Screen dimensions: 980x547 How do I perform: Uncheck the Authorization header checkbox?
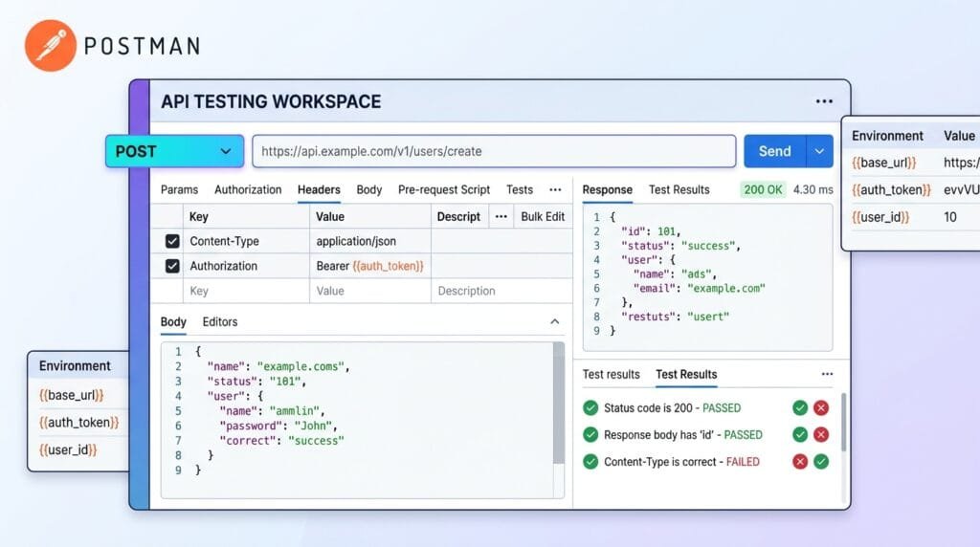(172, 266)
